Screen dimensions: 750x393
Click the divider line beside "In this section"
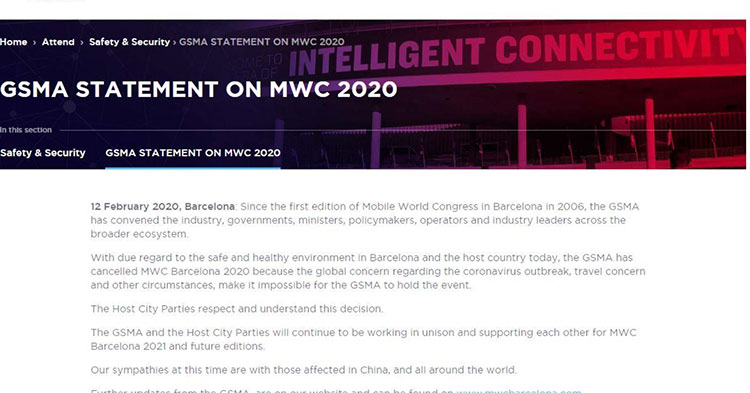click(x=403, y=130)
